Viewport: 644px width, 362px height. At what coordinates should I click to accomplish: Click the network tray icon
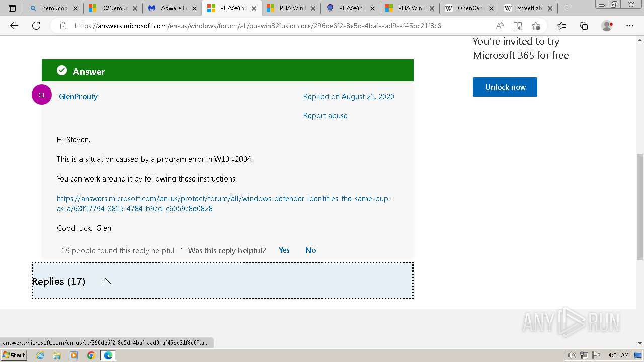pos(584,355)
